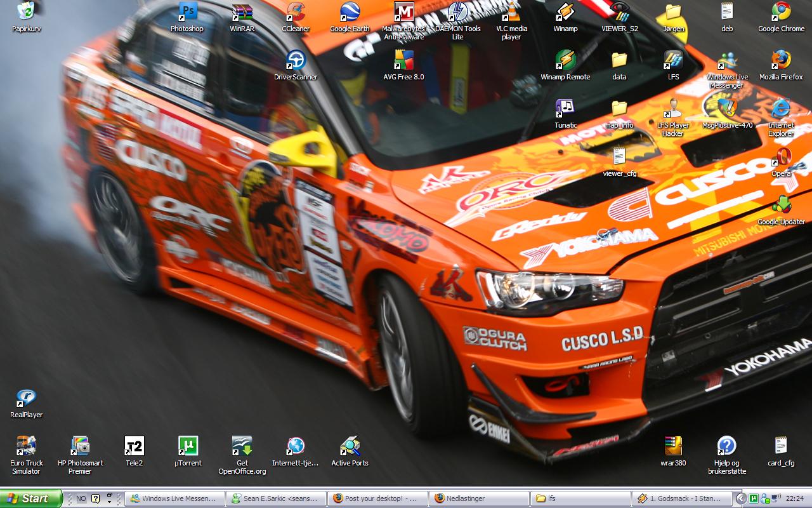Open DAEMON Tools Lite shortcut

tap(457, 21)
